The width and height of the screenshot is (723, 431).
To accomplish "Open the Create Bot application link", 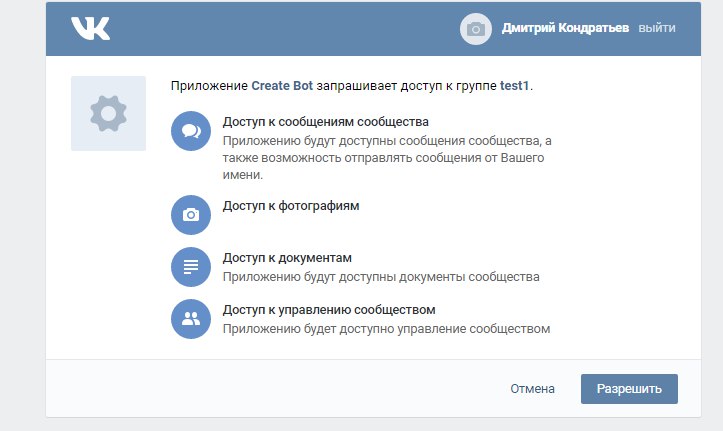I will 282,86.
